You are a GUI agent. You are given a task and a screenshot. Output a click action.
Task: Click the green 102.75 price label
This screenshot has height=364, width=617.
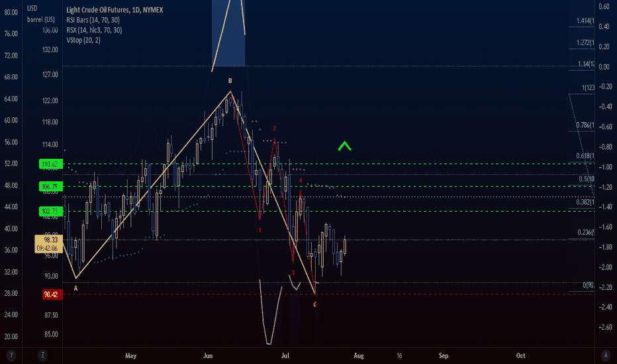click(51, 211)
